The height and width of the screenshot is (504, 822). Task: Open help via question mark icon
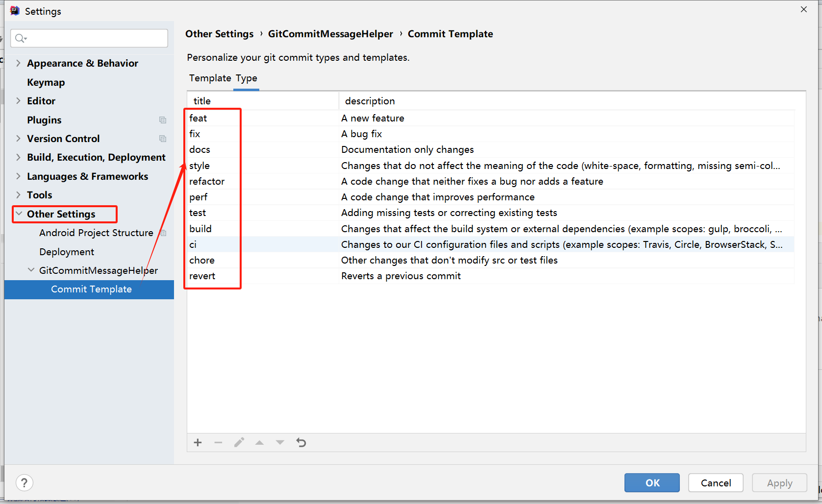[x=24, y=482]
